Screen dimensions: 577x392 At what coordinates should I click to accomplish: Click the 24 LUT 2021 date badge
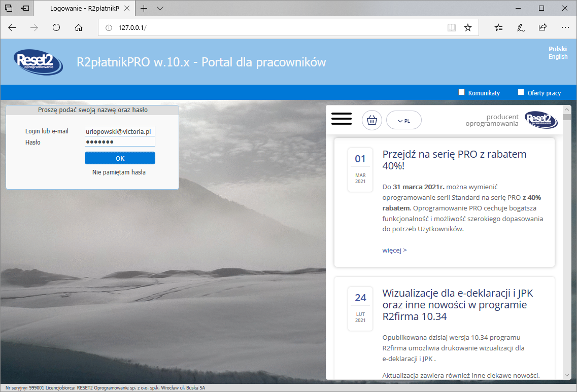coord(360,308)
